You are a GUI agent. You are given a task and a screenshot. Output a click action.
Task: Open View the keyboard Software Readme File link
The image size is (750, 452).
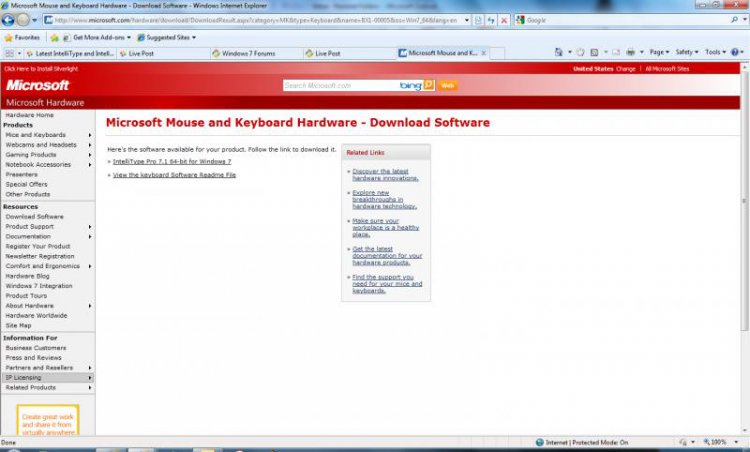click(174, 175)
